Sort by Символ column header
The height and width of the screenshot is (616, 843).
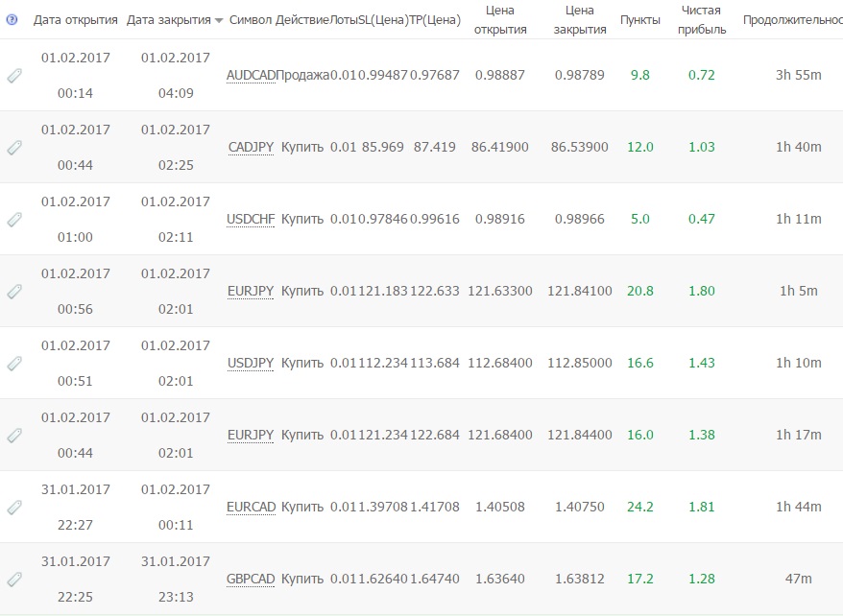pyautogui.click(x=251, y=20)
